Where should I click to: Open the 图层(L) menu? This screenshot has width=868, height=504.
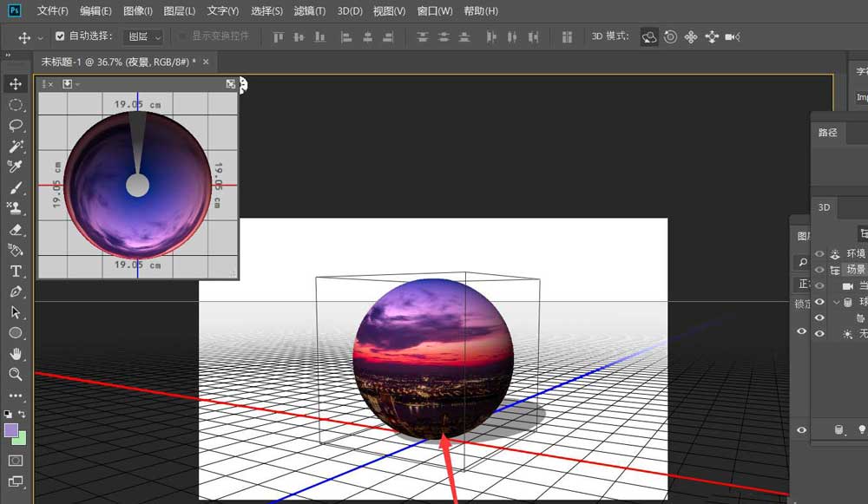coord(180,11)
